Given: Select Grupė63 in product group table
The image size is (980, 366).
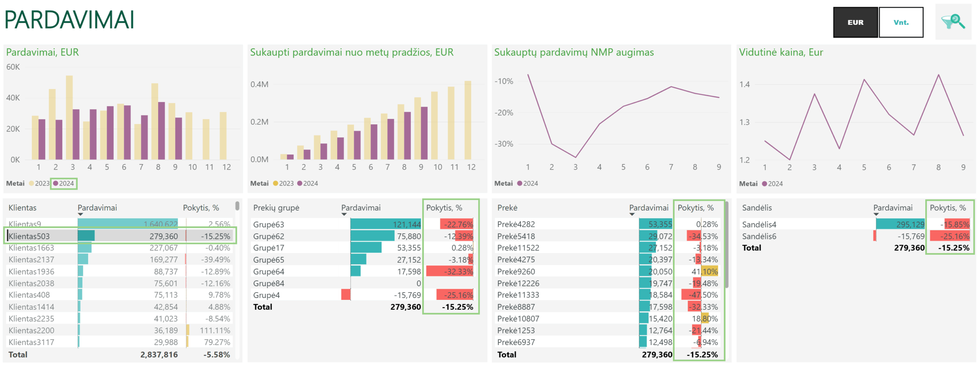Looking at the screenshot, I should point(268,224).
